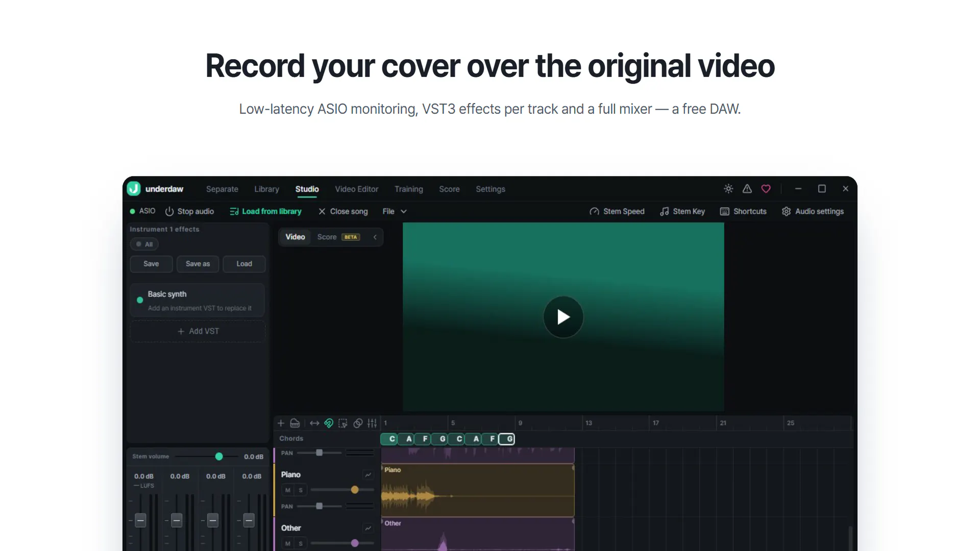Viewport: 980px width, 551px height.
Task: Adjust the Stem volume slider knob
Action: [219, 457]
